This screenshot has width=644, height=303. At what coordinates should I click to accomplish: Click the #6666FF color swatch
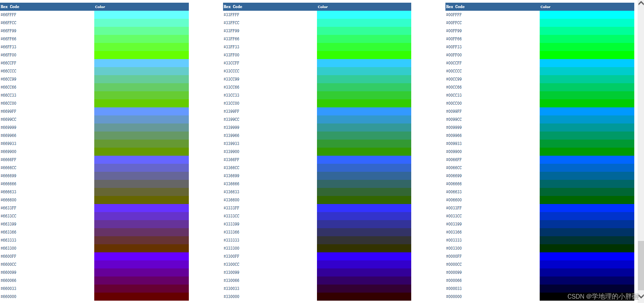[142, 160]
